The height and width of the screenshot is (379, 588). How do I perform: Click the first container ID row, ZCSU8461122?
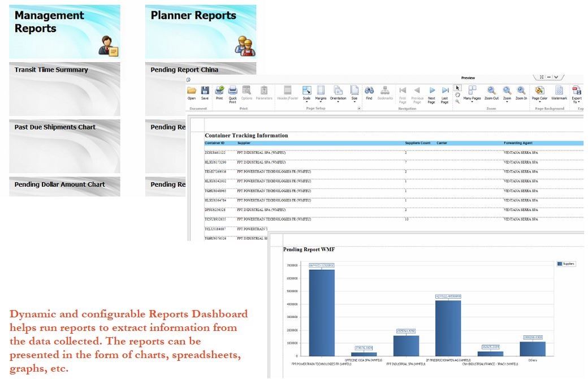click(215, 153)
